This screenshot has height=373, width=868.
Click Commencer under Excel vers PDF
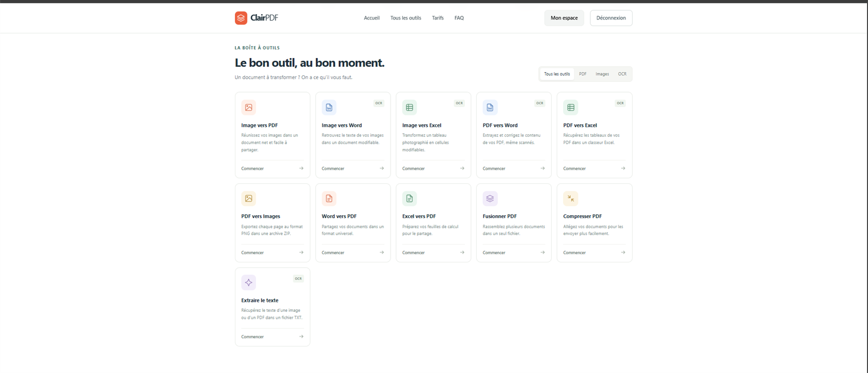[413, 253]
